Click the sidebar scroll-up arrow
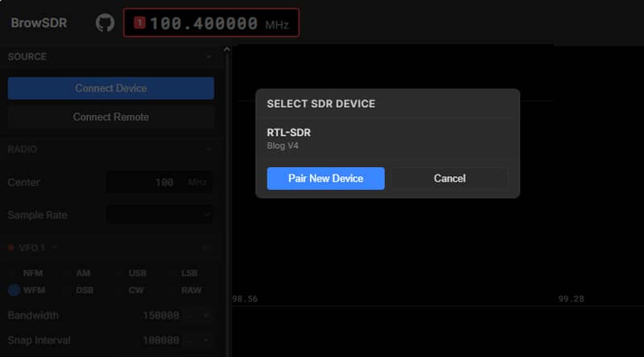Viewport: 644px width, 357px height. [x=227, y=50]
